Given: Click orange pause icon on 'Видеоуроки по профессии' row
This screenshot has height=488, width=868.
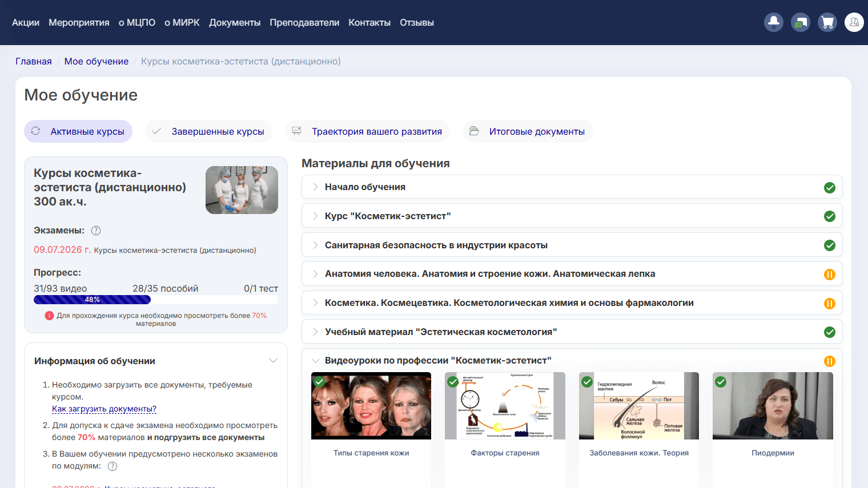Looking at the screenshot, I should click(x=830, y=361).
